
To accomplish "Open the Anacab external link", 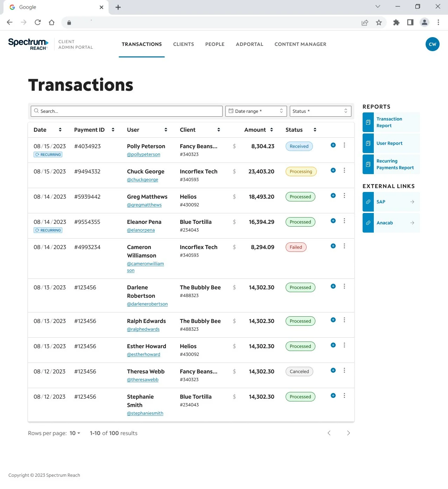I will click(x=391, y=223).
